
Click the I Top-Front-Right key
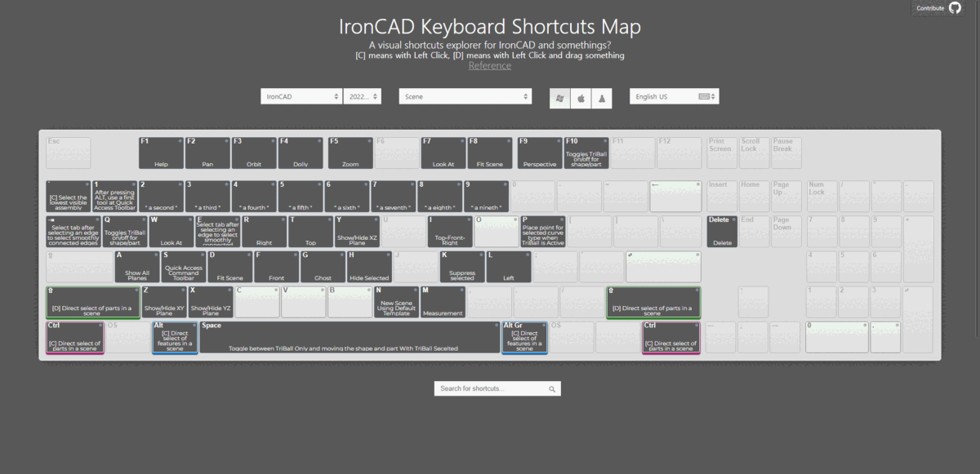(x=451, y=232)
